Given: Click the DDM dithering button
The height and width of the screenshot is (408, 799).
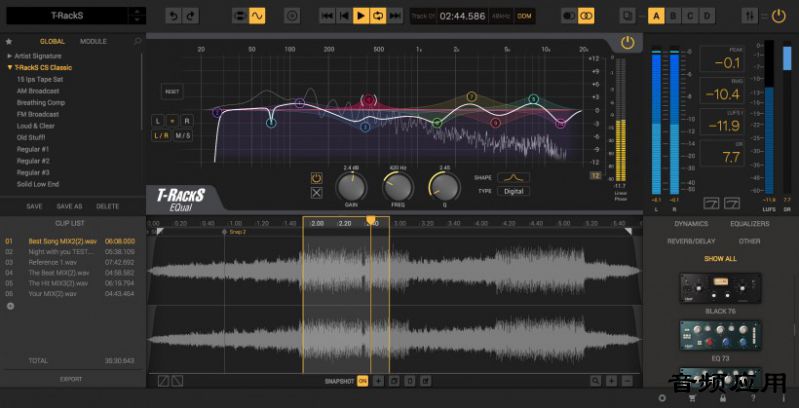Looking at the screenshot, I should (524, 16).
